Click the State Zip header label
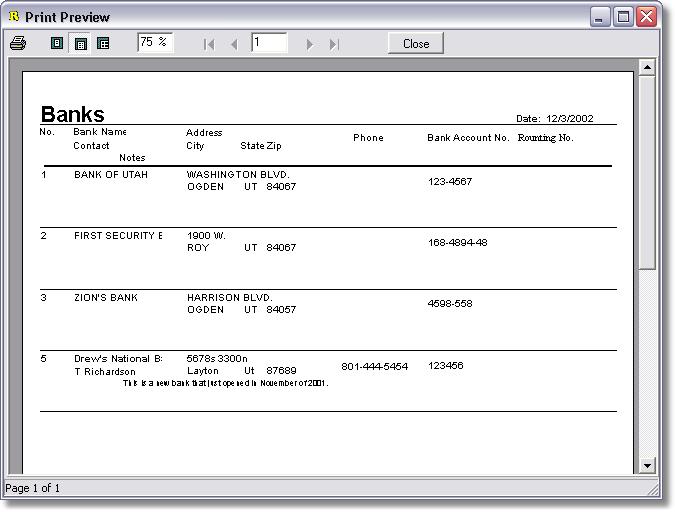The image size is (675, 512). (x=260, y=146)
